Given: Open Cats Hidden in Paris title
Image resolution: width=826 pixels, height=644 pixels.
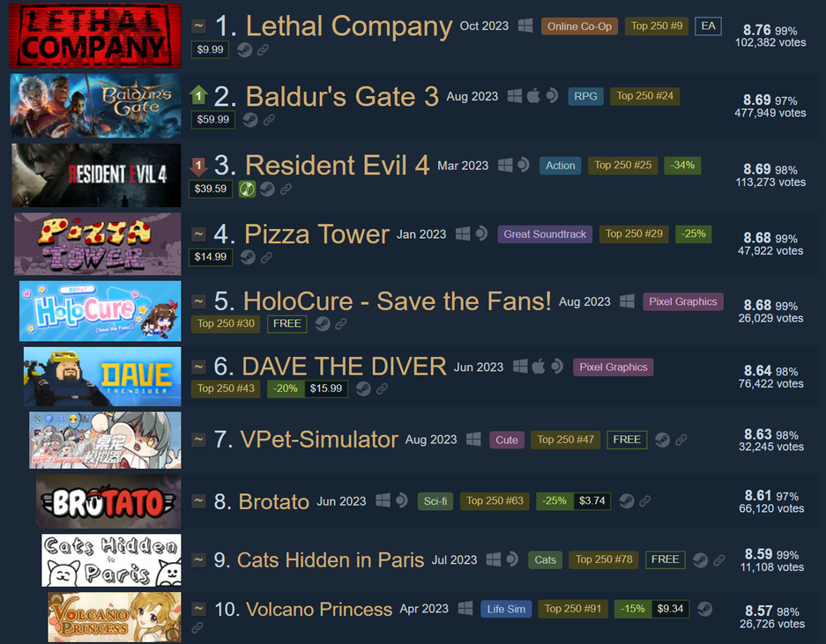Looking at the screenshot, I should (x=331, y=560).
